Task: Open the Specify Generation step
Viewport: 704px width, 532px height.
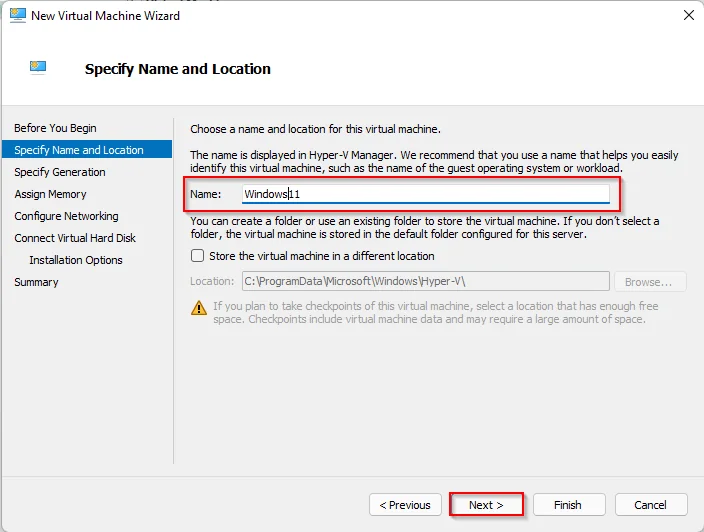Action: point(60,172)
